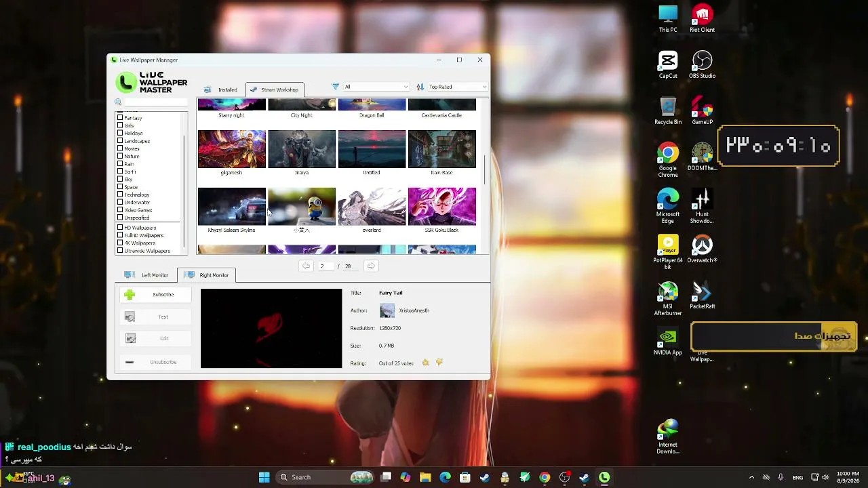Viewport: 868px width, 488px height.
Task: Click the wallpaper grid vertical scrollbar
Action: [x=484, y=169]
